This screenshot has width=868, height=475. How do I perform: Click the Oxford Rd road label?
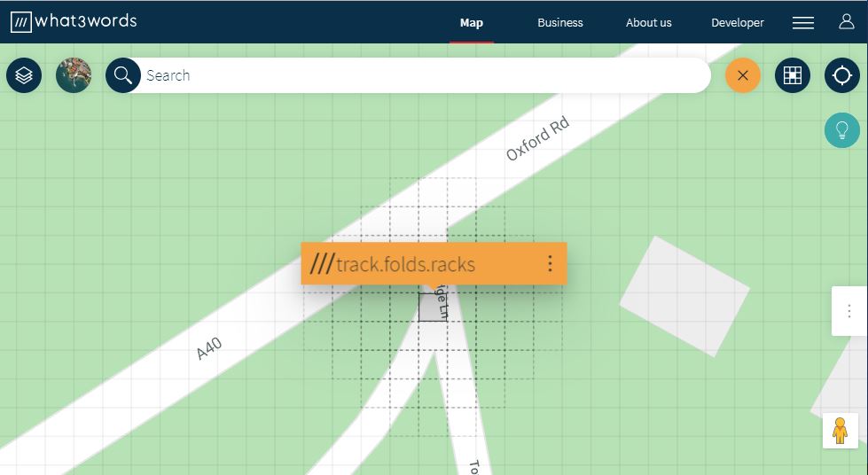(537, 138)
